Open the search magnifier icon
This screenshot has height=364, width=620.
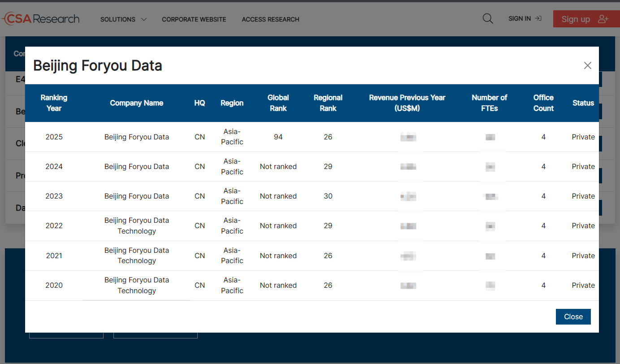(x=487, y=19)
